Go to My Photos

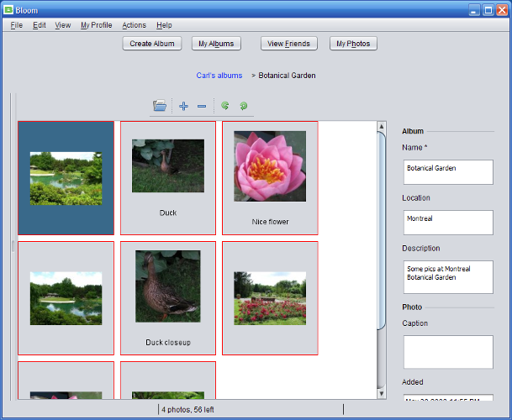click(352, 44)
